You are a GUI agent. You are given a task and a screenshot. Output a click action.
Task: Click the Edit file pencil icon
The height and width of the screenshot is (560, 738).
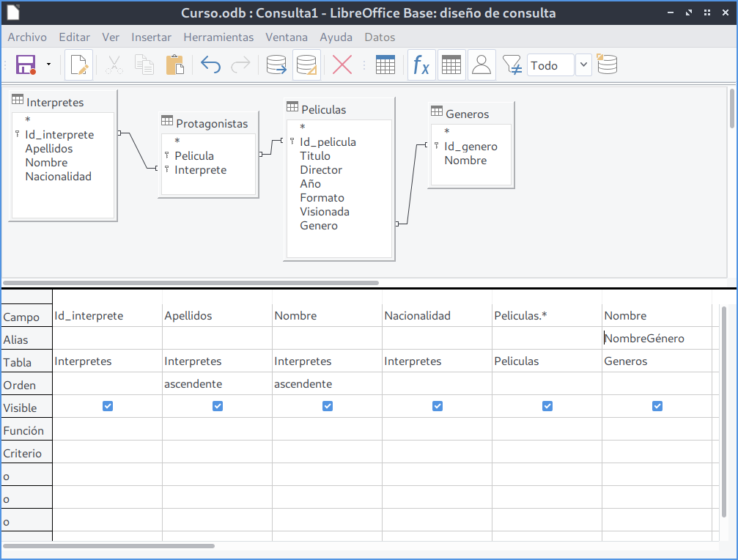pyautogui.click(x=78, y=65)
